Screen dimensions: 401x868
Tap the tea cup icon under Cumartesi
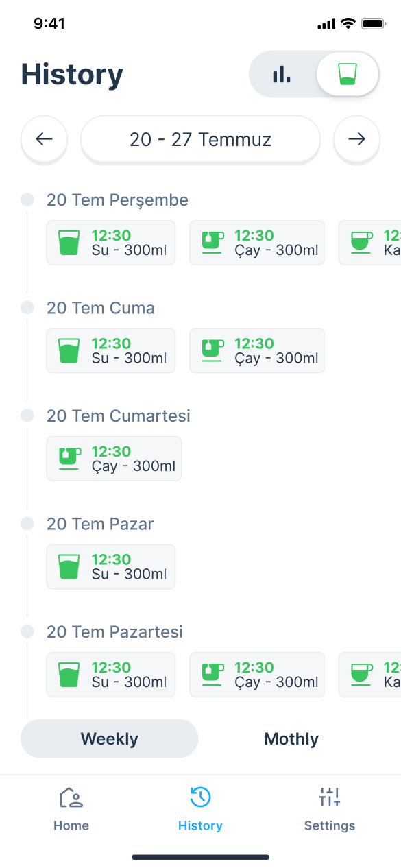69,459
